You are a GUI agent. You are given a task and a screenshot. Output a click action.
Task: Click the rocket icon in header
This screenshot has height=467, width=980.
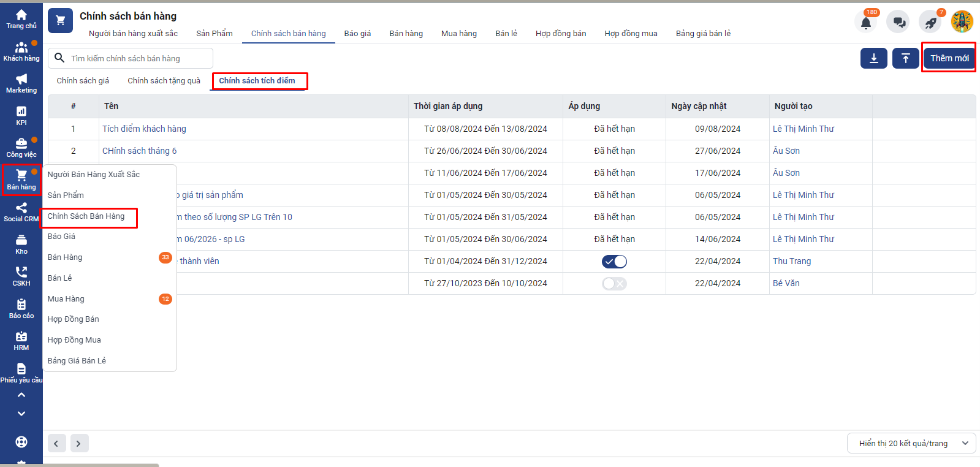point(930,23)
